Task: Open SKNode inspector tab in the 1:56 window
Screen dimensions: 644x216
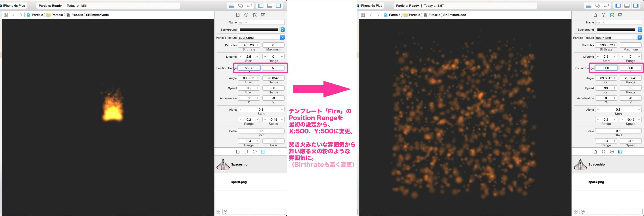Action: (x=255, y=15)
